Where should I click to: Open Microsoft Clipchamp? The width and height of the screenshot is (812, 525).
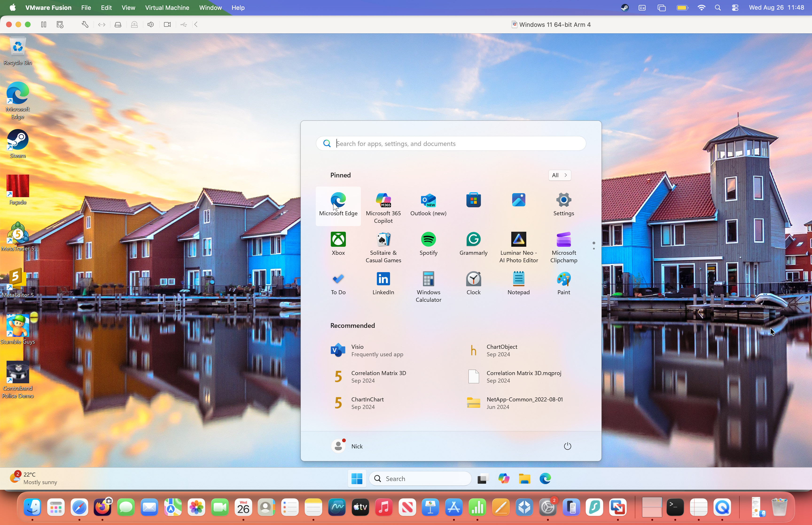[x=564, y=247]
